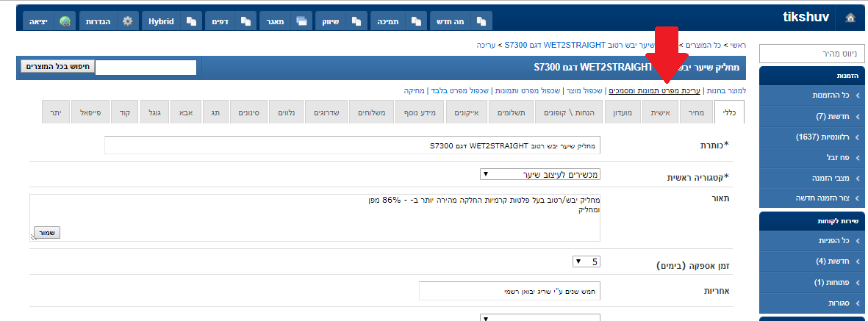This screenshot has width=868, height=321.
Task: Click the מחיקה link
Action: click(414, 90)
